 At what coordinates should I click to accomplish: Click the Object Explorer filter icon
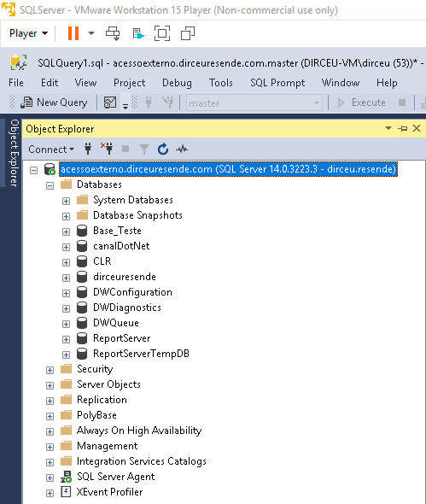pos(144,149)
